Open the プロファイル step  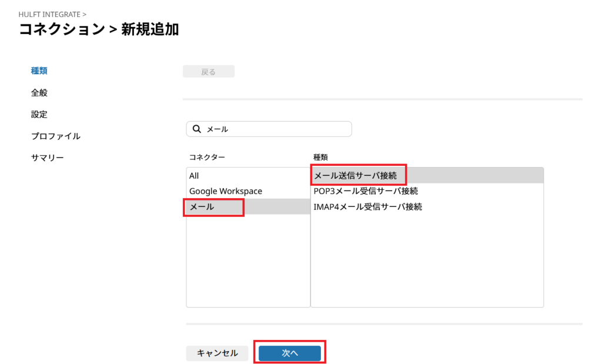coord(55,136)
